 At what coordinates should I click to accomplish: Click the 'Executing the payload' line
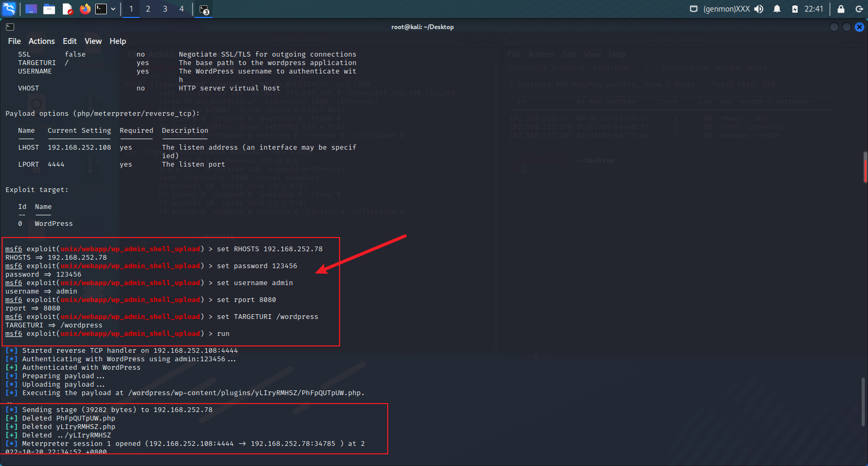pyautogui.click(x=185, y=393)
